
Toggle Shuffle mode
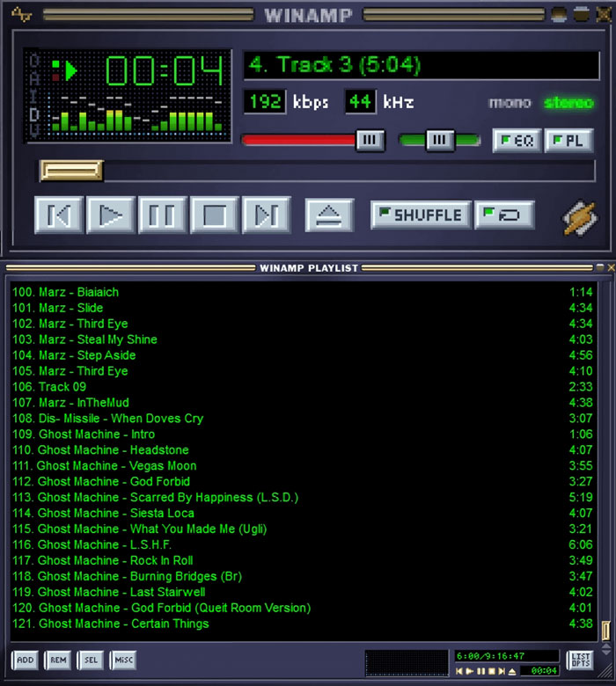(x=421, y=215)
